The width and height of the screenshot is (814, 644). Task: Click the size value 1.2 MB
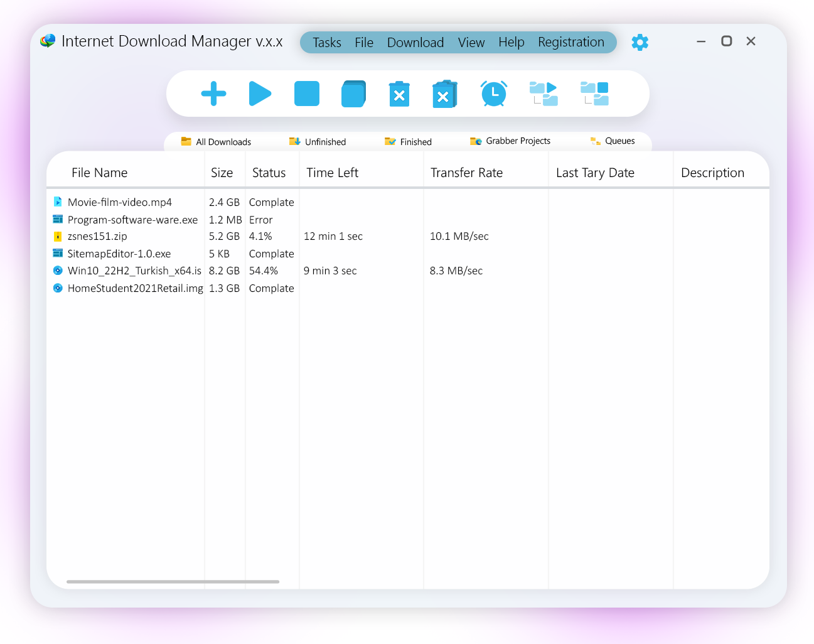pyautogui.click(x=225, y=220)
